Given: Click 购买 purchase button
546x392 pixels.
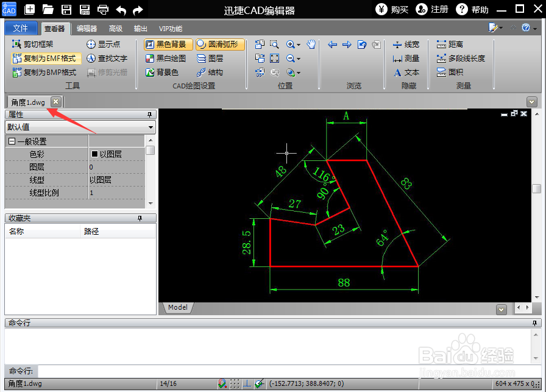Looking at the screenshot, I should coord(392,9).
